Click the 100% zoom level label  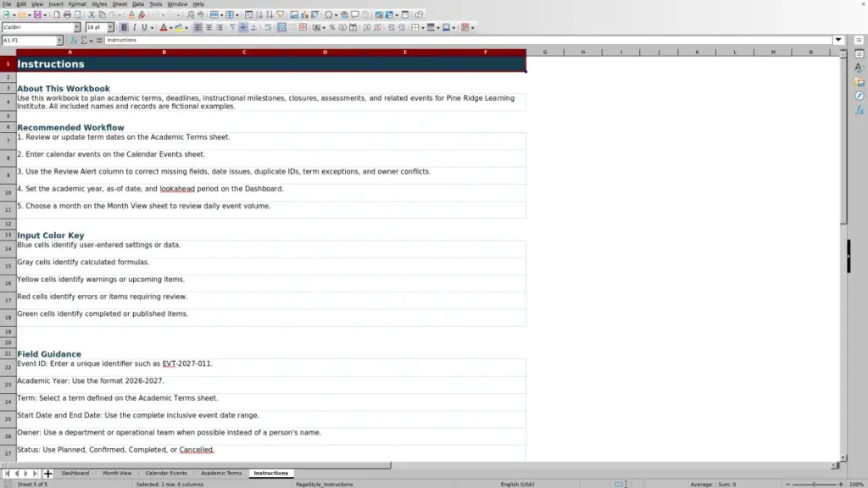tap(856, 484)
